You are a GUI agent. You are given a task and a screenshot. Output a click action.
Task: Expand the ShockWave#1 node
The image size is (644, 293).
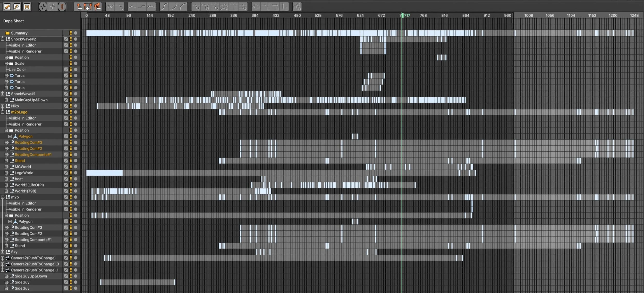click(x=3, y=94)
